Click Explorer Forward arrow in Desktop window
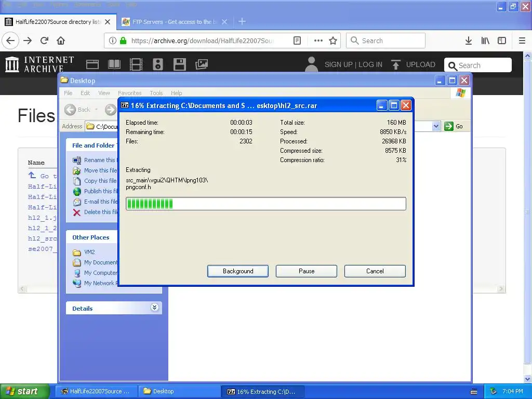The image size is (532, 399). pos(110,110)
